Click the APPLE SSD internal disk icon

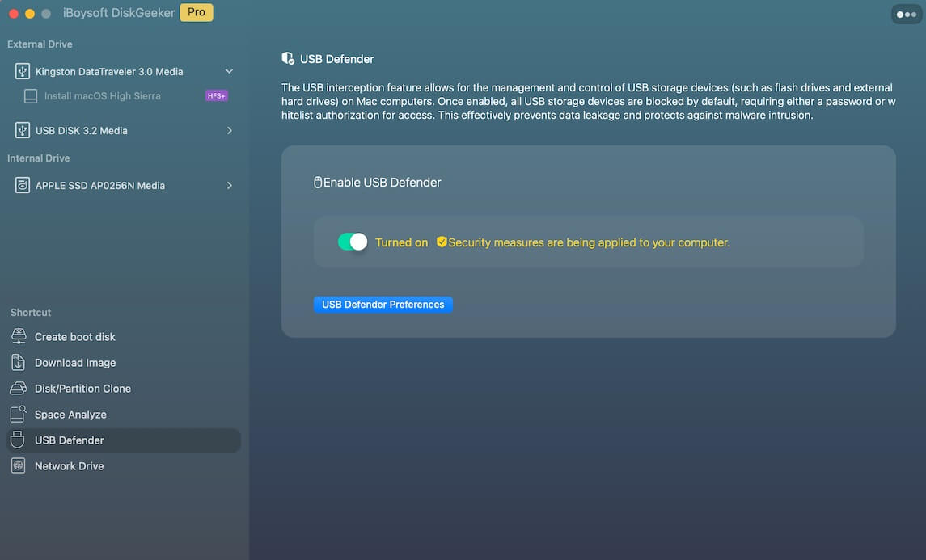(x=23, y=186)
